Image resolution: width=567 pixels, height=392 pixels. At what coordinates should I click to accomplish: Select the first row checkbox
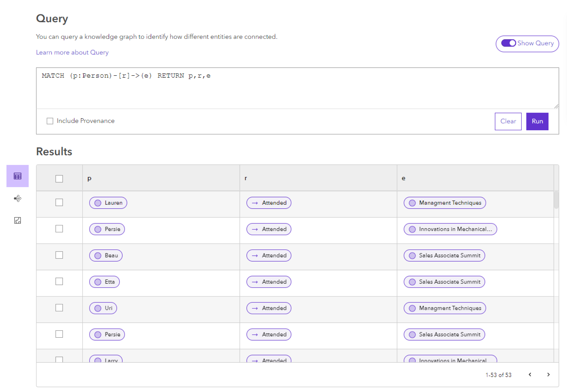point(59,202)
